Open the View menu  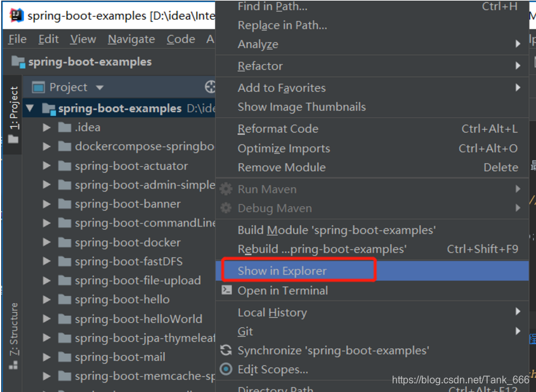[x=83, y=39]
